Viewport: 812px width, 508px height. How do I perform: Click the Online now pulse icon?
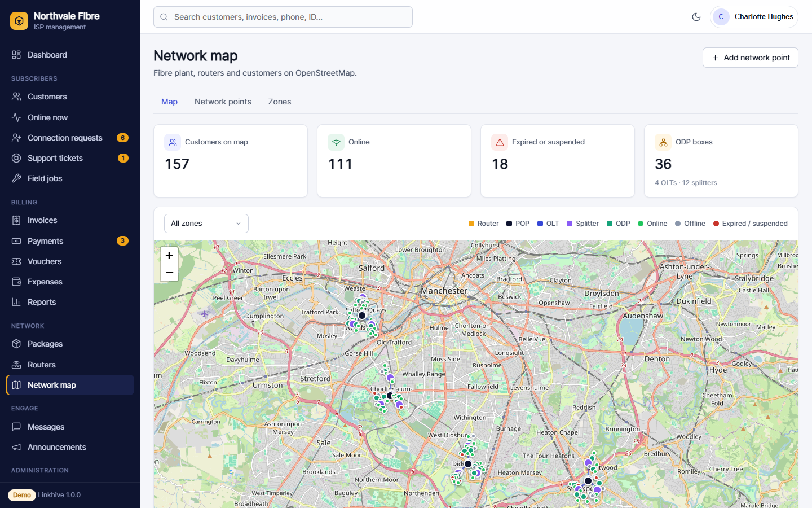click(16, 117)
